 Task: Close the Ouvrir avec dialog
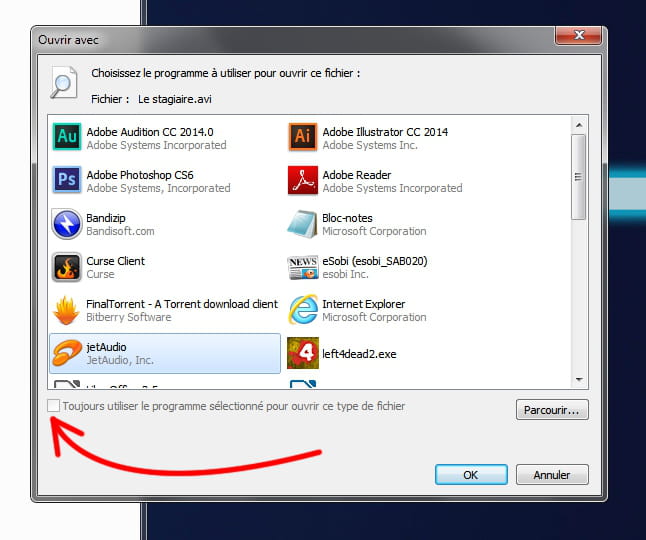click(x=578, y=35)
